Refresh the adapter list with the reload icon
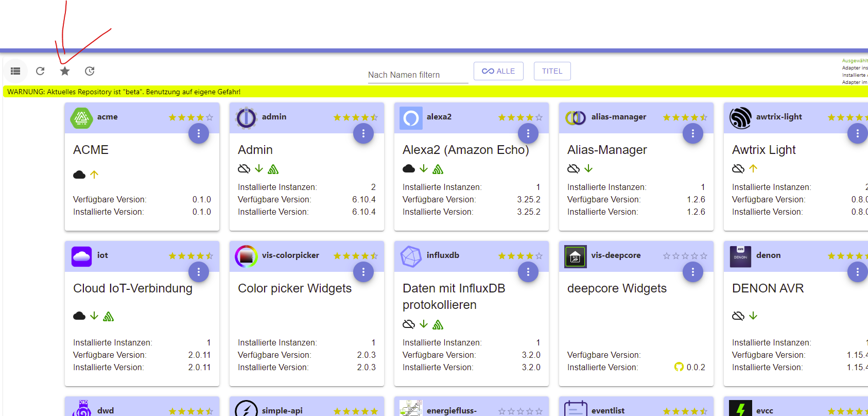 pos(40,71)
